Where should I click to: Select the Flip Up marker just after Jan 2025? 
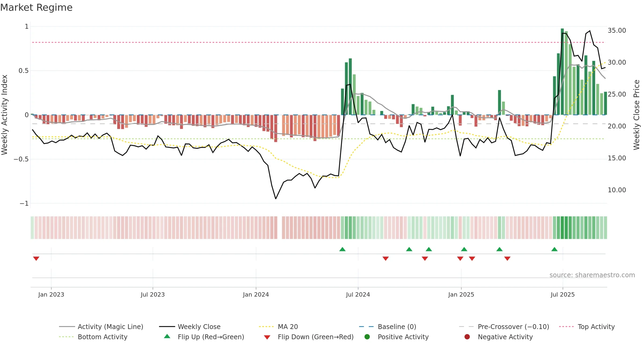pos(464,249)
